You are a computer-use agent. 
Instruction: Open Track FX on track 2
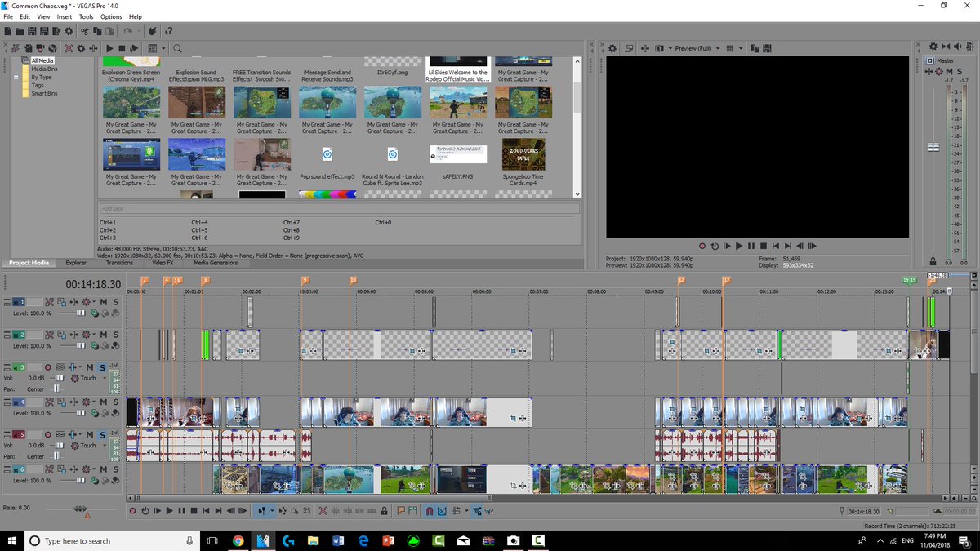pyautogui.click(x=74, y=335)
